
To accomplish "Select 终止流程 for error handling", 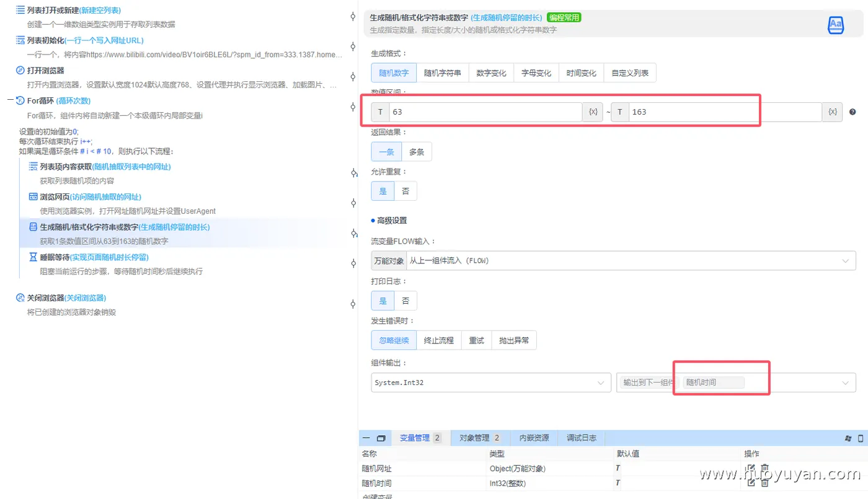I will [439, 340].
